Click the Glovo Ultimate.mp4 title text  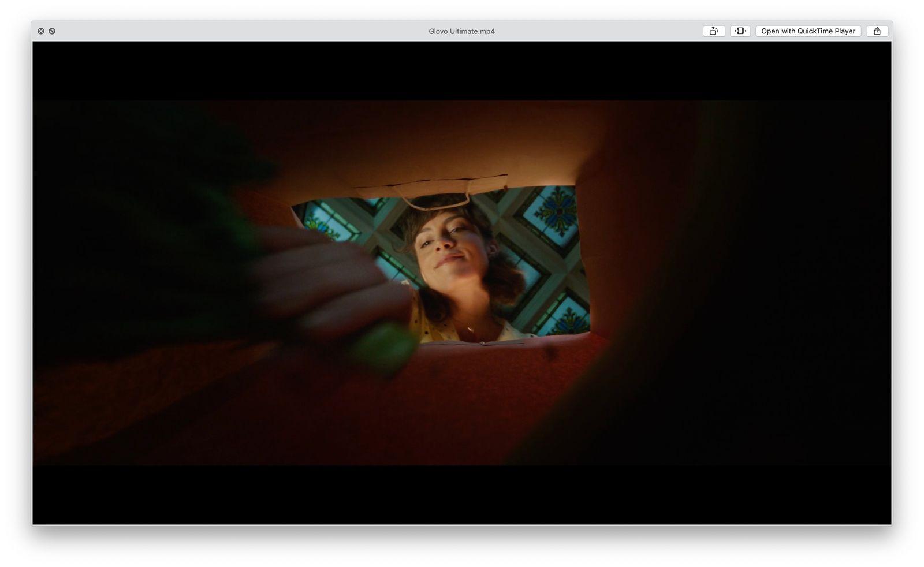(x=461, y=31)
